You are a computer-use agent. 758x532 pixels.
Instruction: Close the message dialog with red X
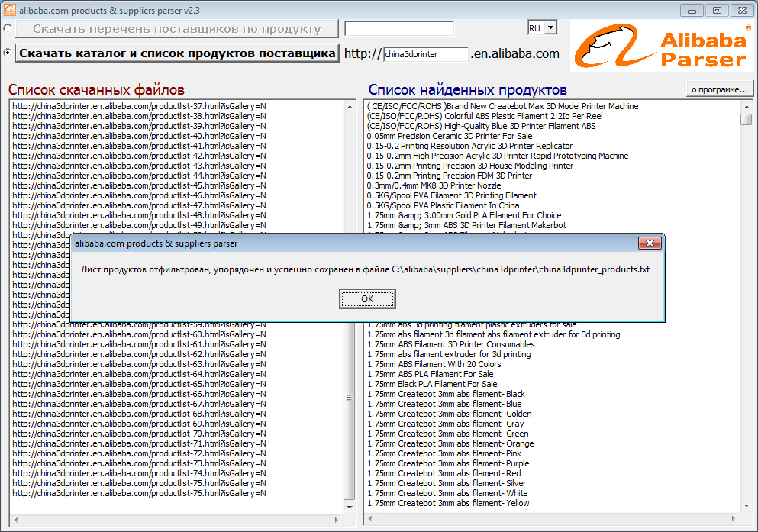point(650,243)
